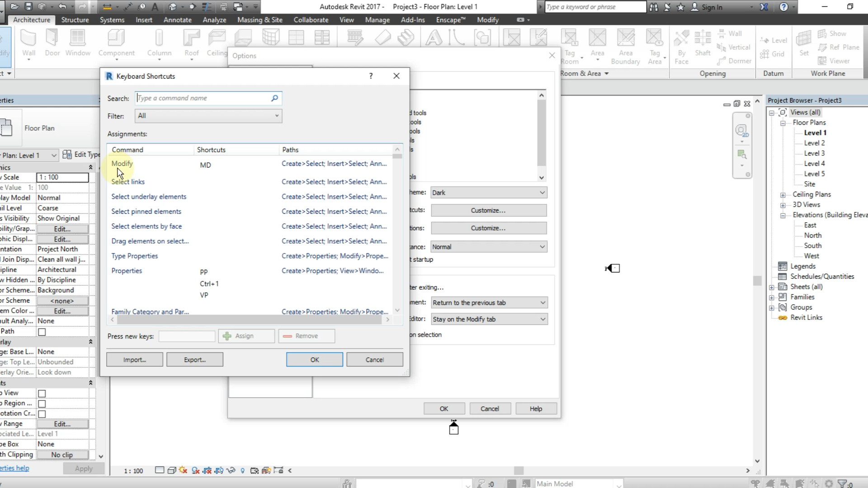868x488 pixels.
Task: Select the Type Properties command row
Action: (250, 256)
